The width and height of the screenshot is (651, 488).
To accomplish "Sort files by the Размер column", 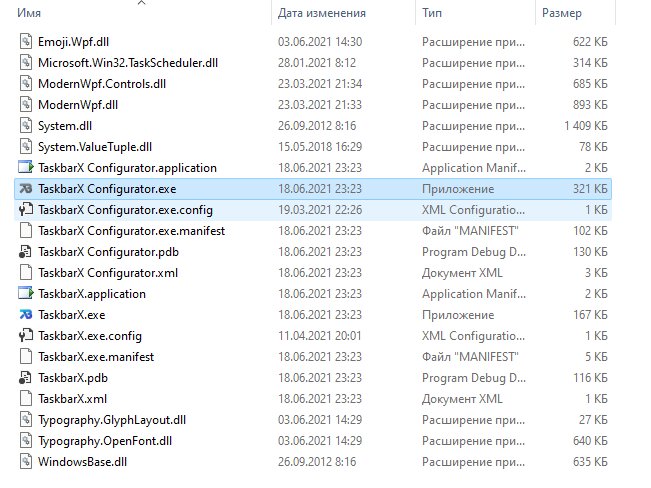I will pyautogui.click(x=562, y=13).
